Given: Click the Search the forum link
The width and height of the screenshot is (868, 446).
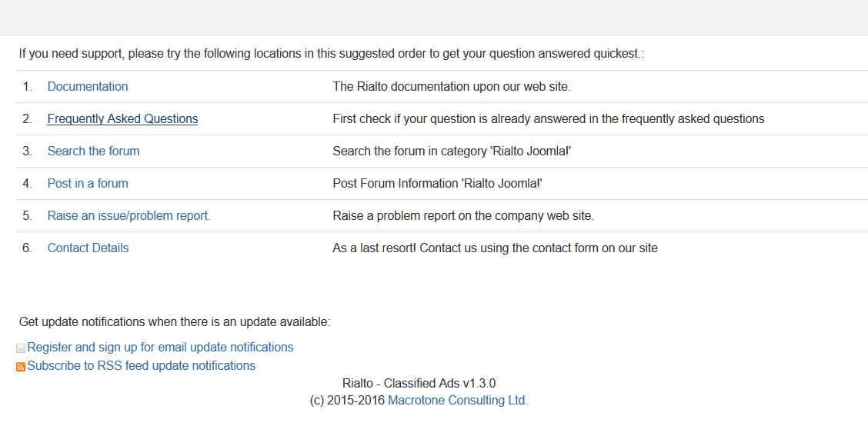Looking at the screenshot, I should pos(93,151).
